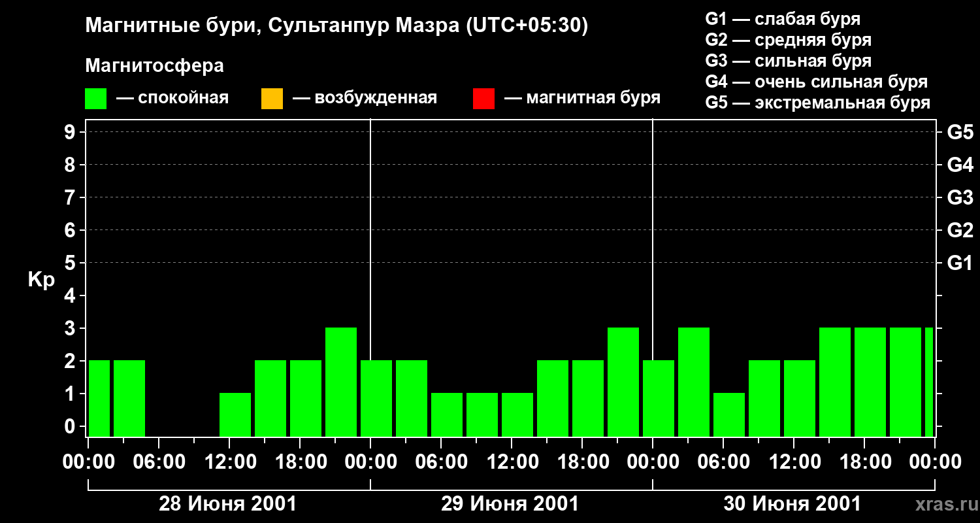Click the orange 'возбужденная' legend swatch
Viewport: 980px width, 523px height.
click(272, 99)
